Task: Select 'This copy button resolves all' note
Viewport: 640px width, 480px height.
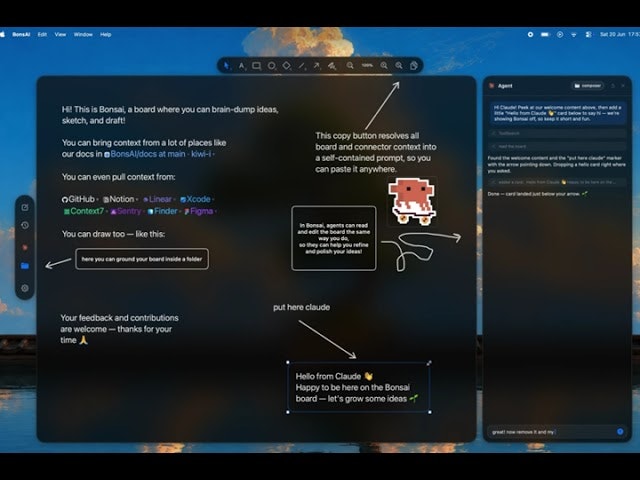Action: coord(376,152)
